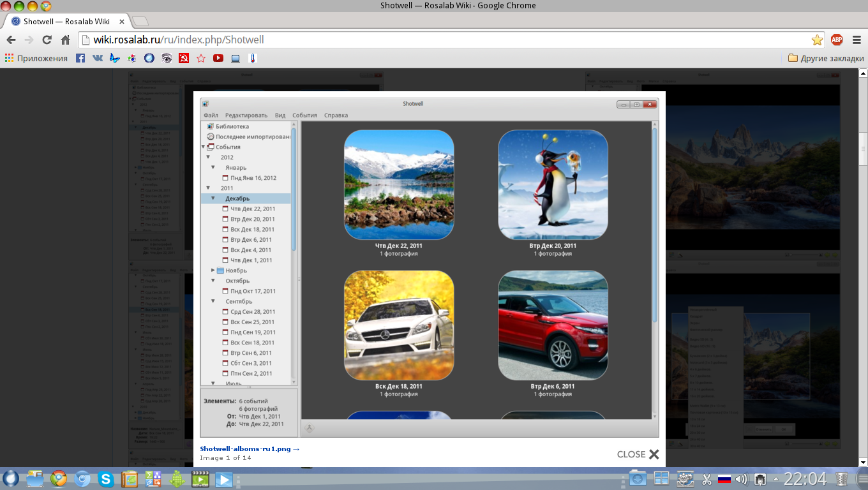Go to the Chrome home page
The width and height of the screenshot is (868, 490).
[65, 40]
